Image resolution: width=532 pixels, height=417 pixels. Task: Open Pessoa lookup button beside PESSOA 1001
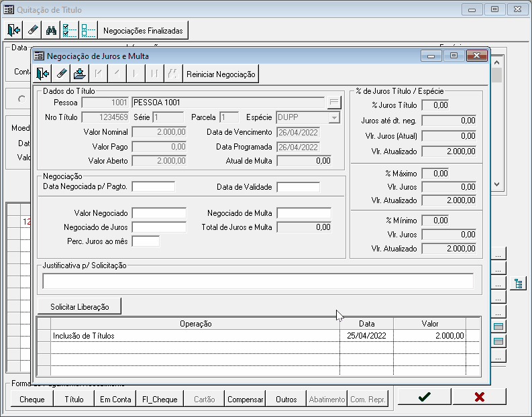(x=333, y=103)
